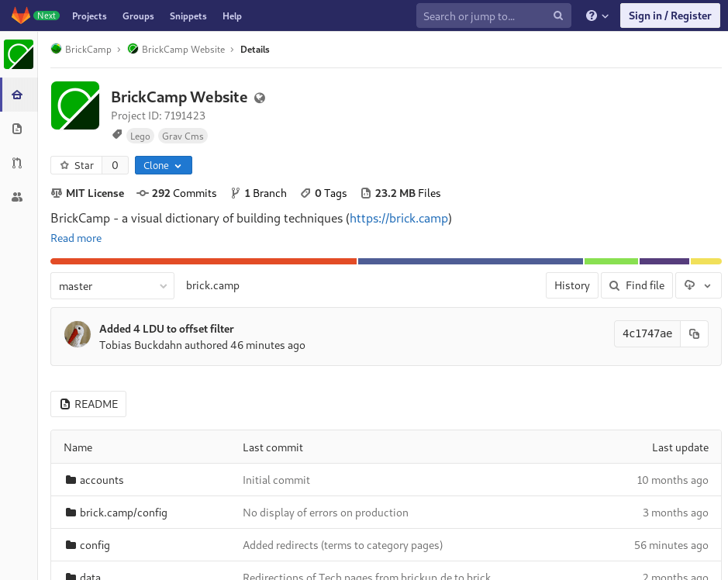Viewport: 728px width, 580px height.
Task: Open the download source code dropdown
Action: pyautogui.click(x=698, y=285)
